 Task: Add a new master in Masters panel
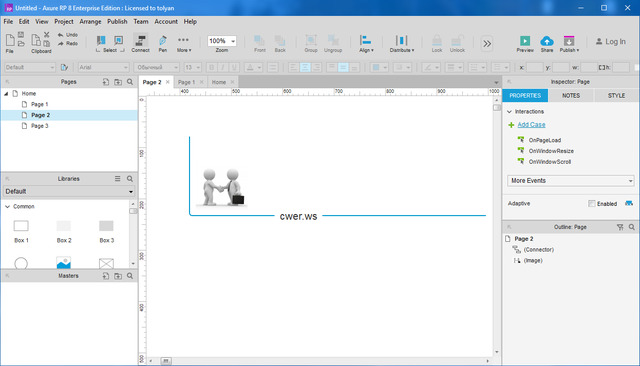click(x=106, y=276)
